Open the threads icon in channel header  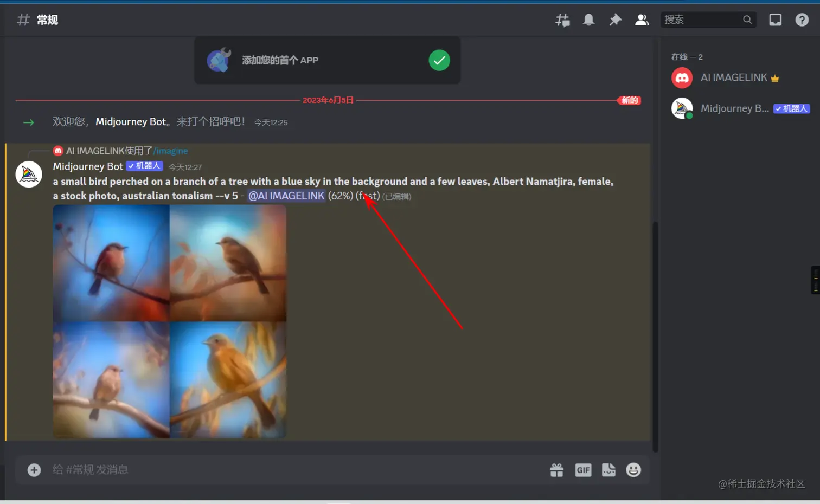(562, 20)
